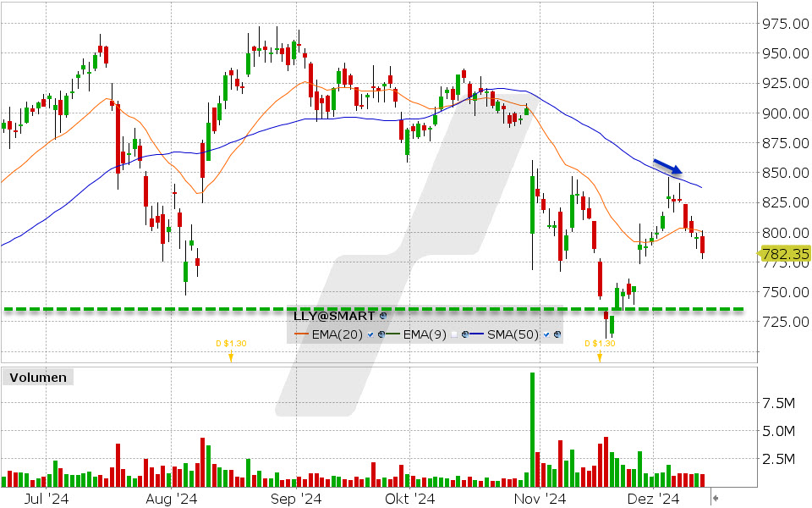Click the 750.00 price axis label
Image resolution: width=812 pixels, height=508 pixels.
point(786,292)
